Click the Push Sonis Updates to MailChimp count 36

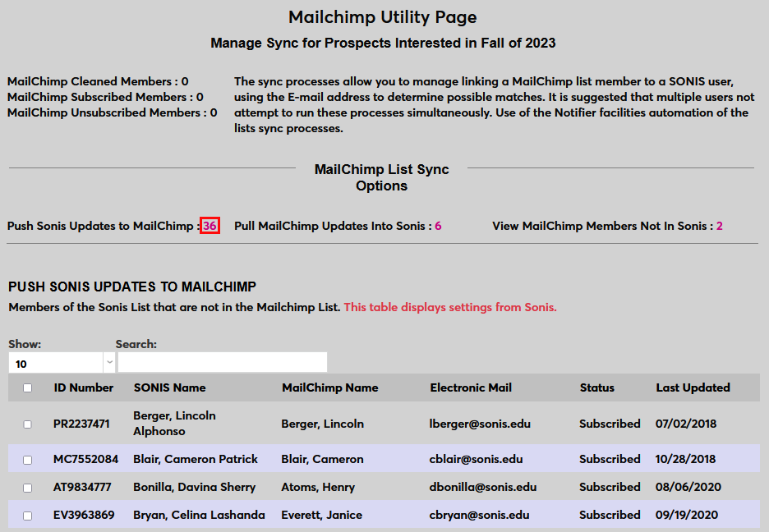[210, 226]
